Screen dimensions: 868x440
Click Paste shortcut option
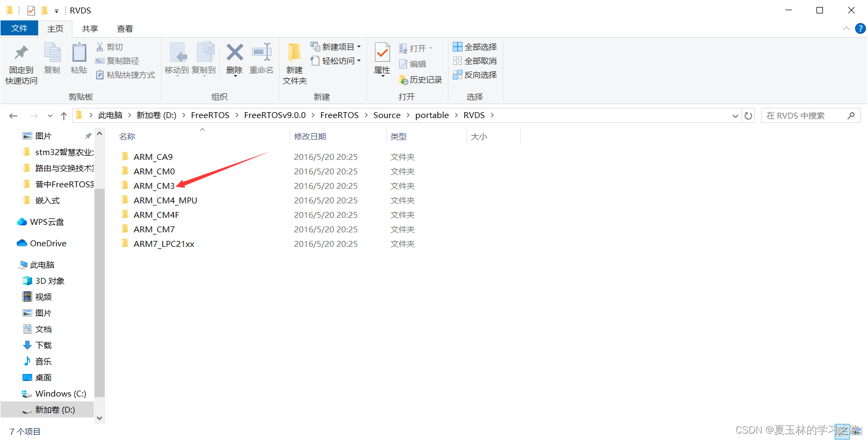[126, 75]
